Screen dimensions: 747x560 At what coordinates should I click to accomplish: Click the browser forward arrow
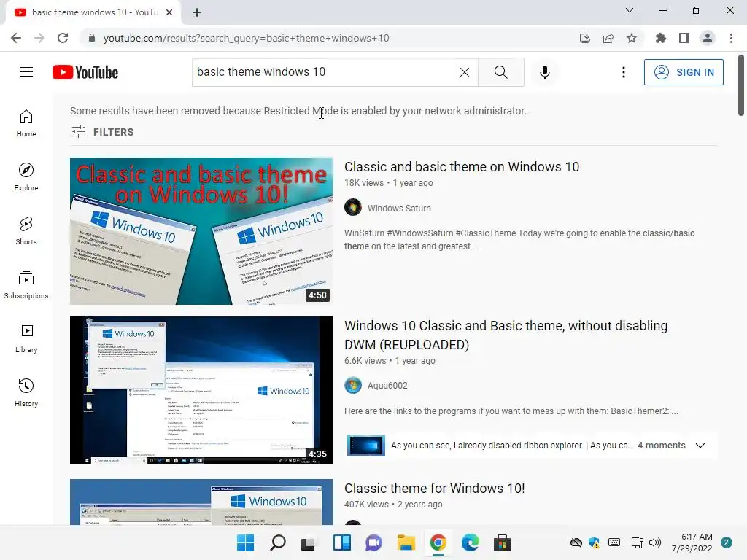click(x=39, y=38)
